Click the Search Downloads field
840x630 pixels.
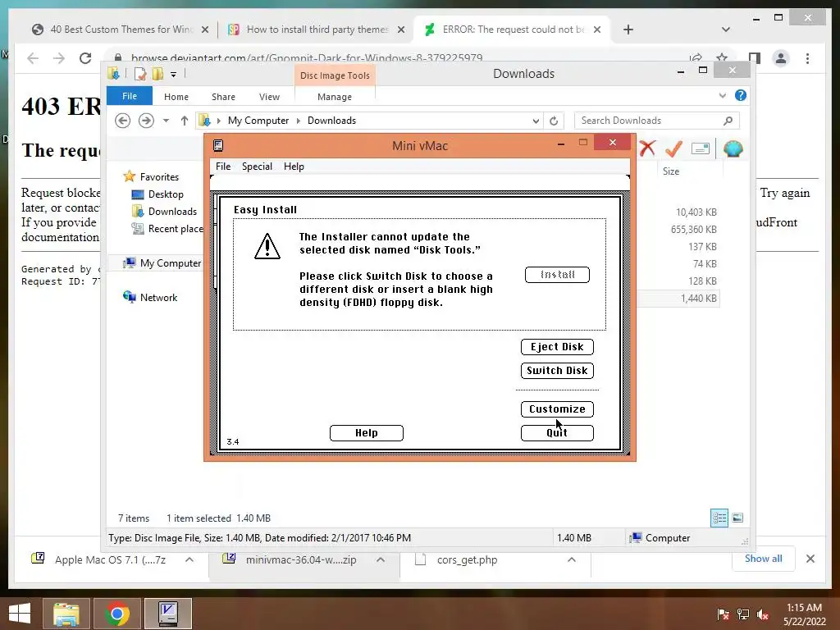656,121
